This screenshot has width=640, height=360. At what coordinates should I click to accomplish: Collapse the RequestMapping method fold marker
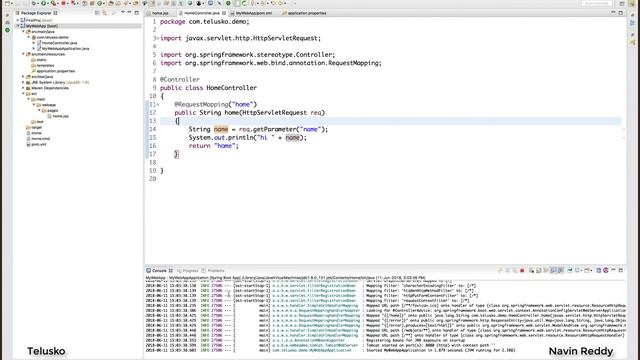158,104
